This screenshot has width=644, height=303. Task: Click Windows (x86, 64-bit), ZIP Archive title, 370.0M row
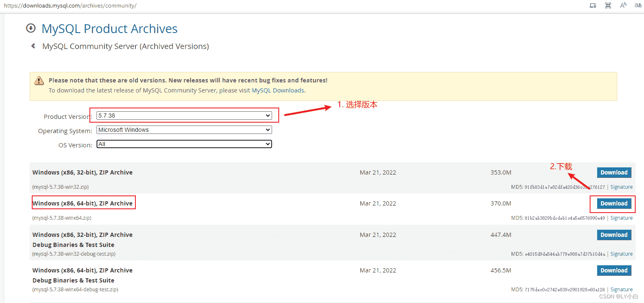coord(82,203)
